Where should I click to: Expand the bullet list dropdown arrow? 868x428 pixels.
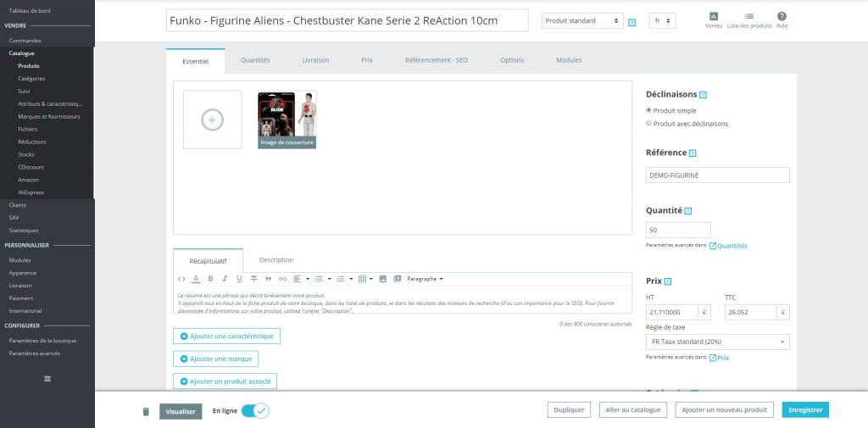click(329, 279)
